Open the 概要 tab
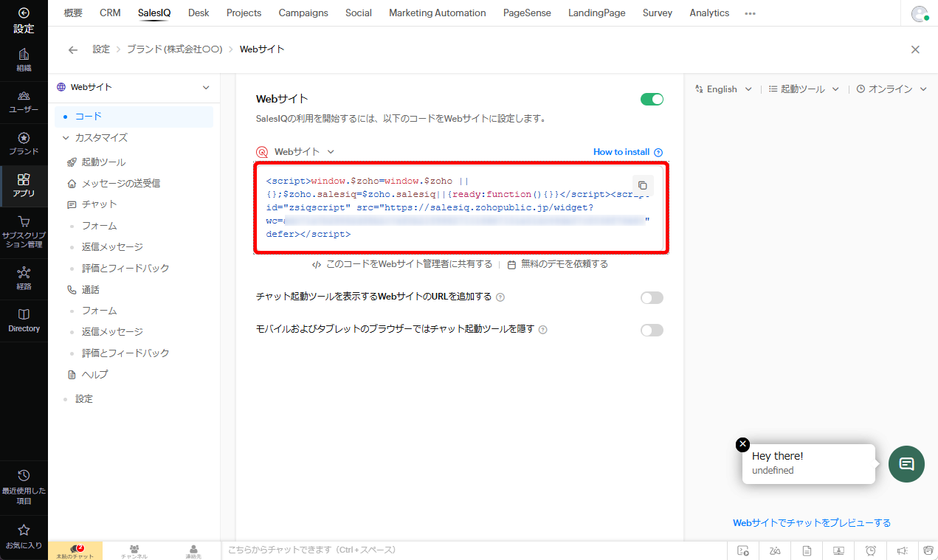The width and height of the screenshot is (938, 560). pos(73,13)
